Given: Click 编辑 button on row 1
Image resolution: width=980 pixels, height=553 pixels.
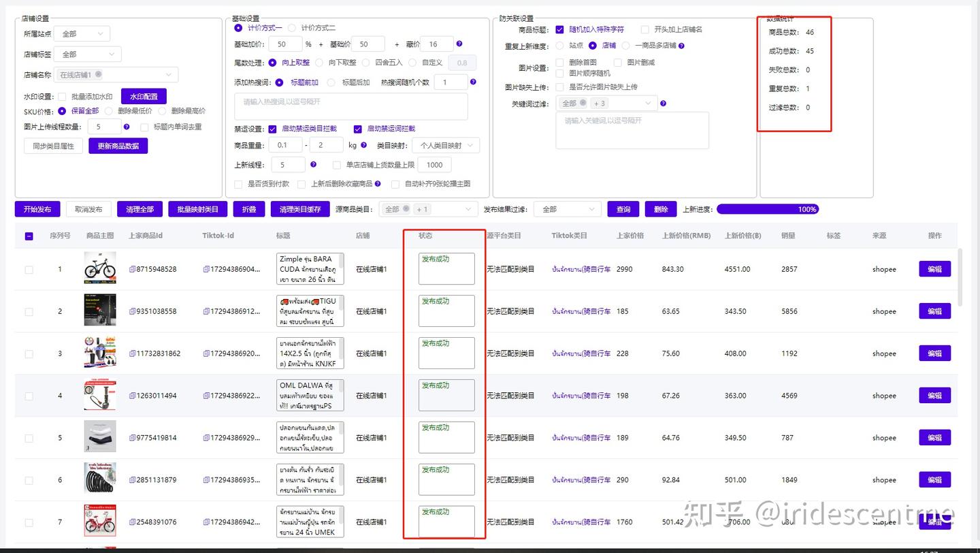Looking at the screenshot, I should coord(934,268).
